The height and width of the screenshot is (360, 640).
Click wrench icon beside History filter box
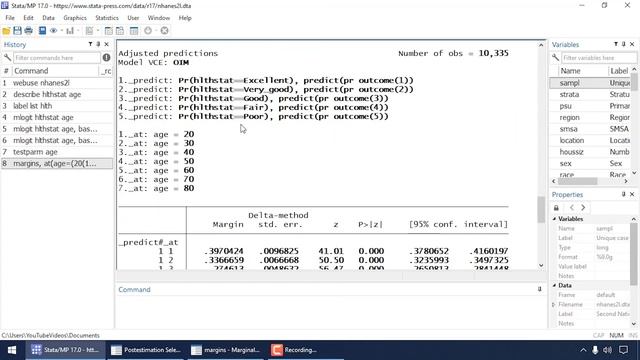click(x=7, y=58)
